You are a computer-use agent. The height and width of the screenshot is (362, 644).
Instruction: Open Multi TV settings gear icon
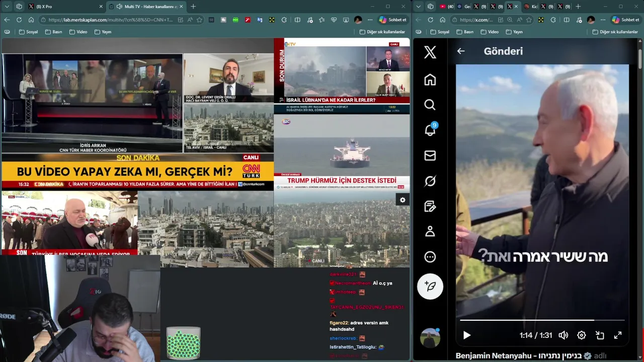[403, 200]
